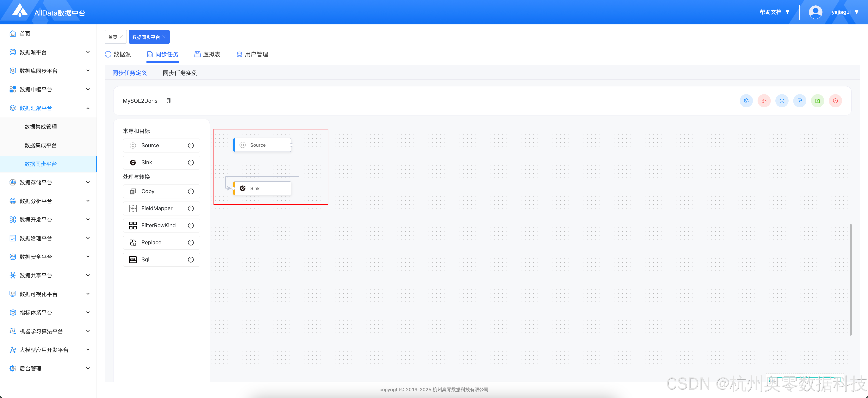Click the vertical scrollbar of the canvas
This screenshot has height=398, width=868.
[851, 280]
